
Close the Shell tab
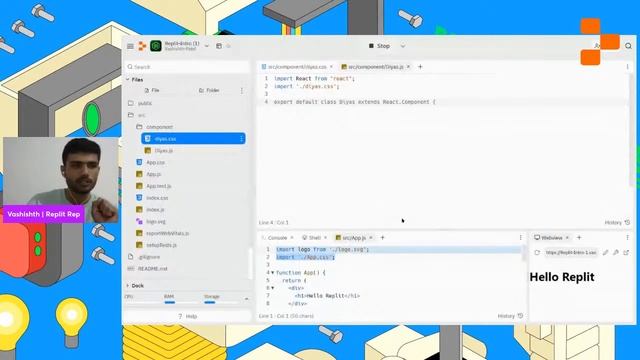pos(325,238)
